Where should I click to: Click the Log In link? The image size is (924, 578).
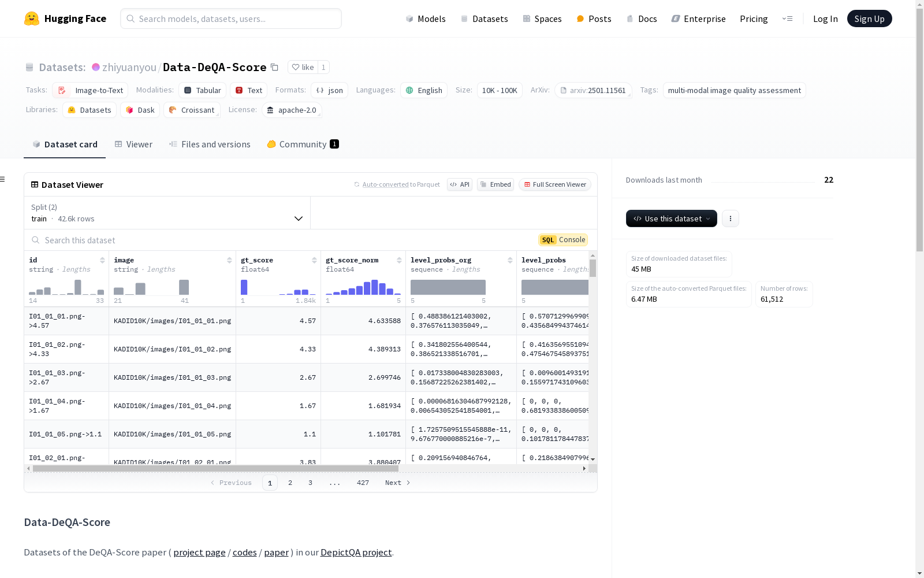point(825,18)
